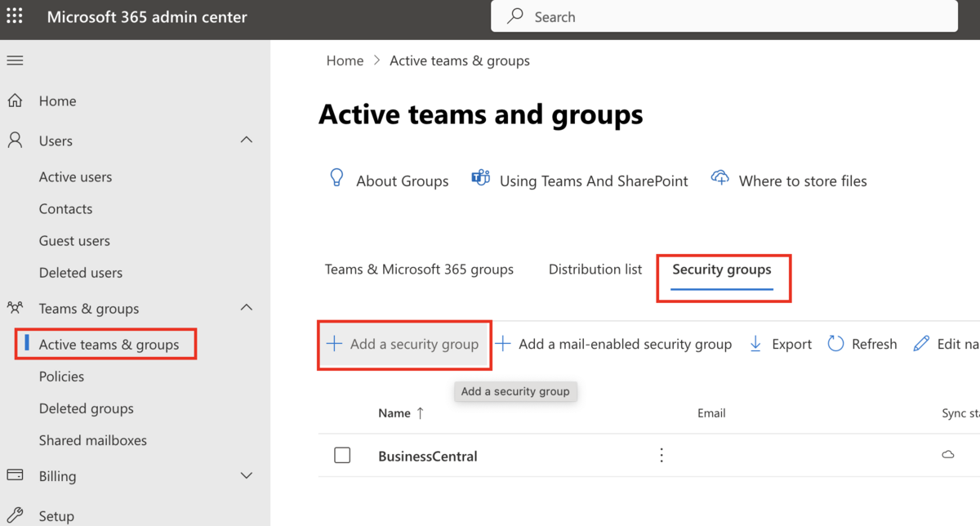The height and width of the screenshot is (526, 980).
Task: Click the About Groups lightbulb icon
Action: (x=336, y=179)
